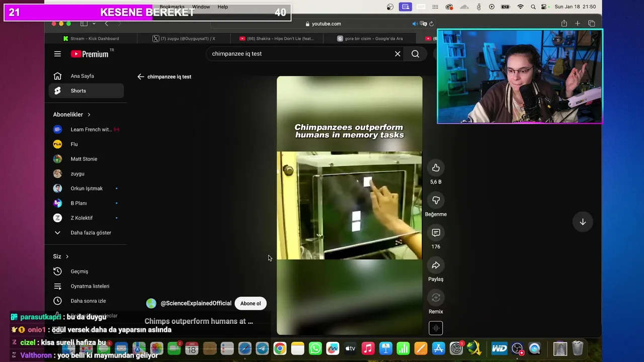This screenshot has width=644, height=362.
Task: Open zuygu channel in subscriptions
Action: (x=86, y=173)
